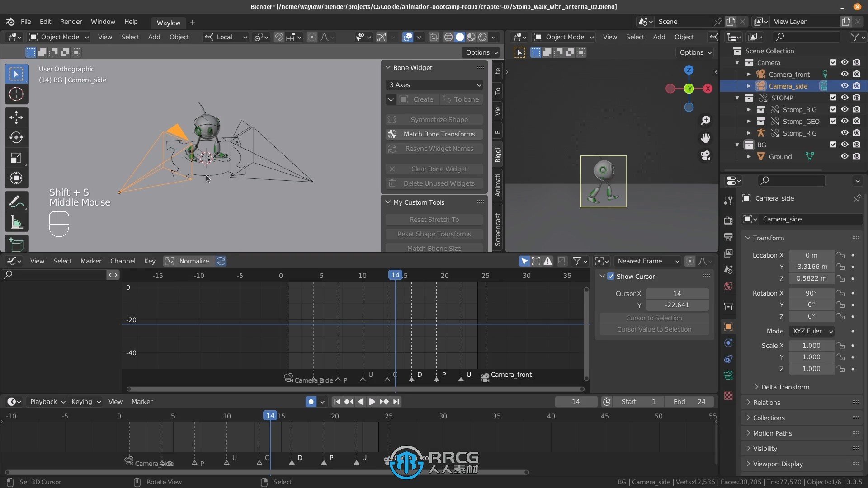Toggle visibility of Ground object
Screen dimensions: 868x488
[x=844, y=156]
